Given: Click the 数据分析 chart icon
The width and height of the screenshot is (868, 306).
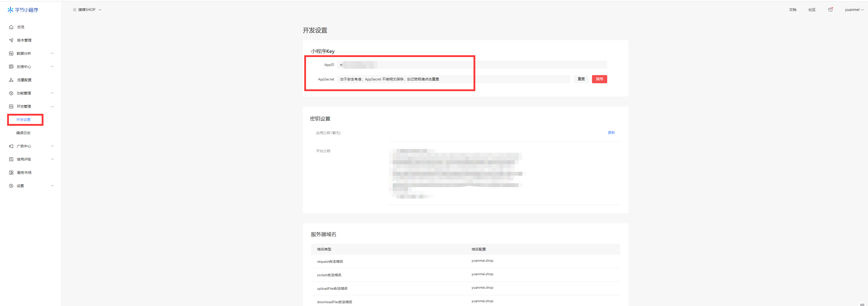Looking at the screenshot, I should (11, 53).
